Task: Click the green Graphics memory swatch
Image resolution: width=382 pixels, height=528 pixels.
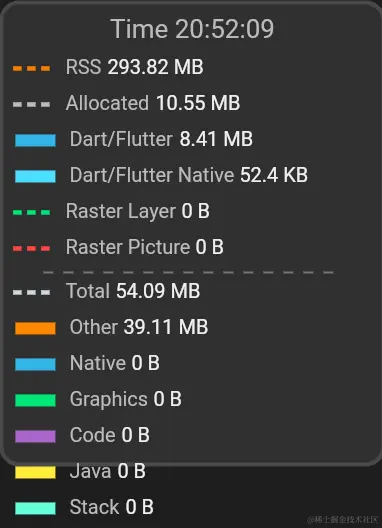Action: [35, 400]
